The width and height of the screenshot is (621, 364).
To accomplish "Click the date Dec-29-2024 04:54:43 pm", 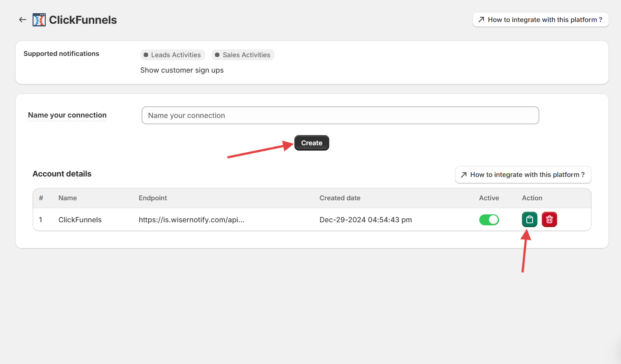I will pos(366,220).
